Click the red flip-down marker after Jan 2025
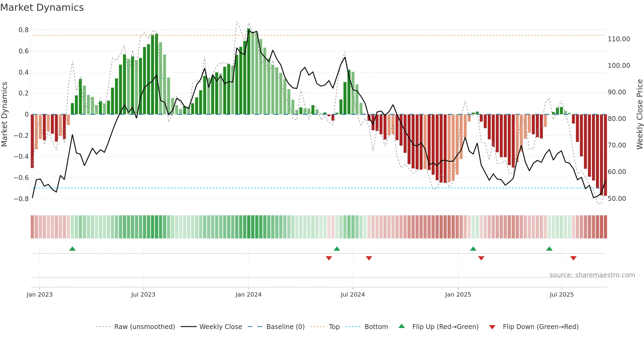 (x=481, y=258)
